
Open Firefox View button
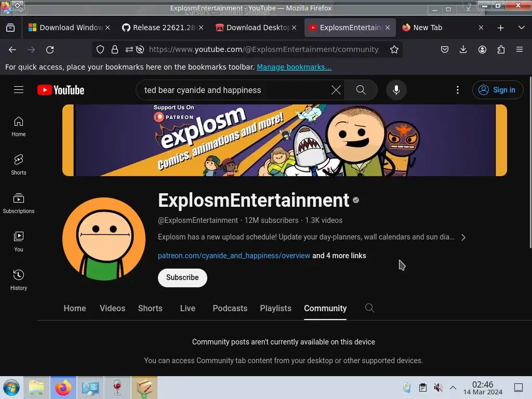pos(10,28)
